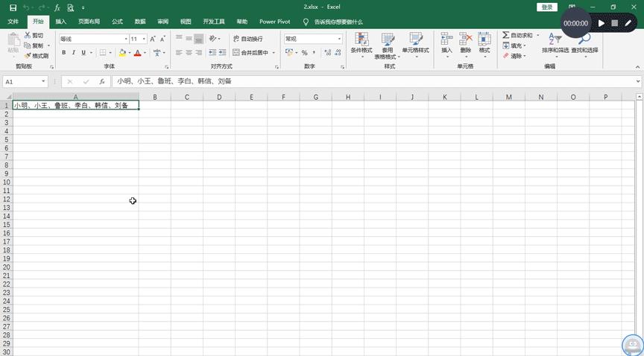Expand the Name Box dropdown arrow
This screenshot has width=644, height=356.
tap(44, 81)
